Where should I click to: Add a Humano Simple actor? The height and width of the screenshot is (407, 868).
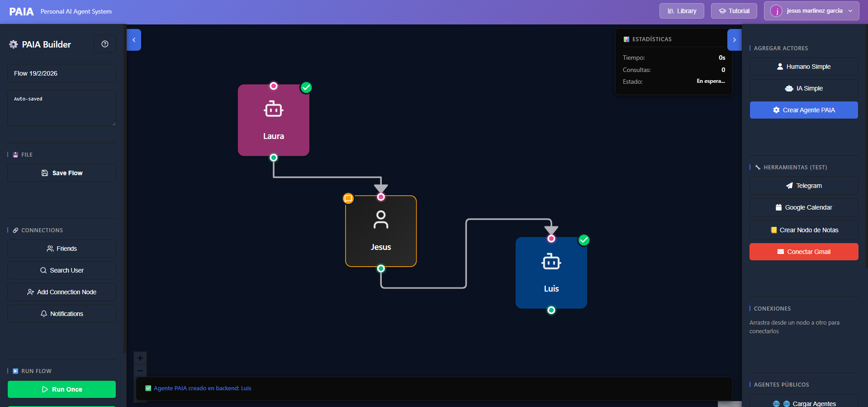(804, 67)
